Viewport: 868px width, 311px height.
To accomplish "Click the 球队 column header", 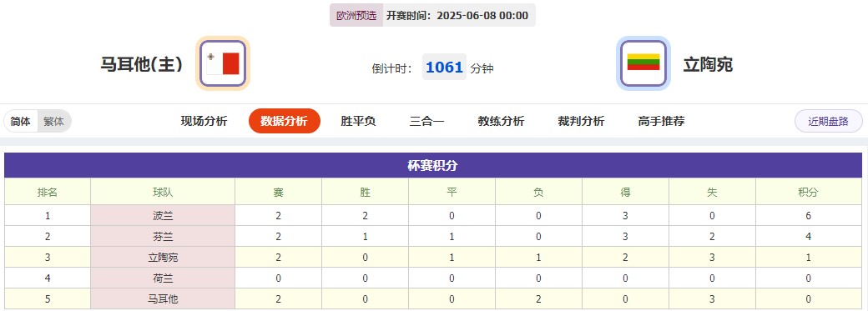I will [163, 192].
